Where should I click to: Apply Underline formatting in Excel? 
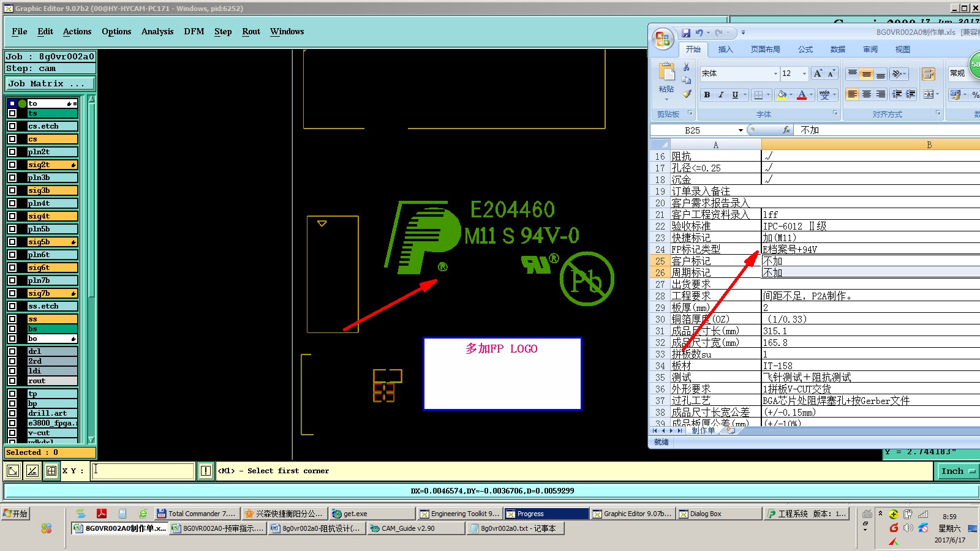point(735,95)
